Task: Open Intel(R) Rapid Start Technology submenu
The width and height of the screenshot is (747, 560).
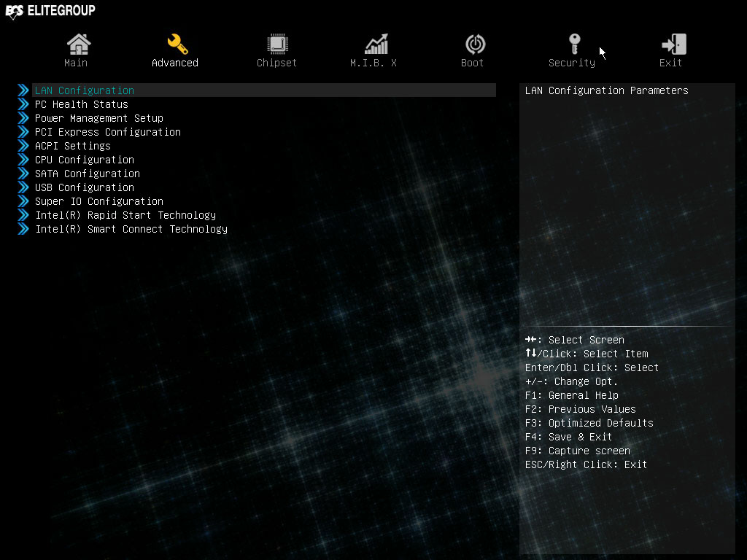Action: click(125, 215)
